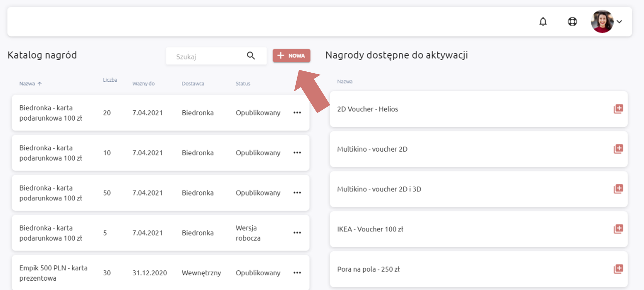Expand the user menu chevron
The image size is (644, 290).
[619, 22]
